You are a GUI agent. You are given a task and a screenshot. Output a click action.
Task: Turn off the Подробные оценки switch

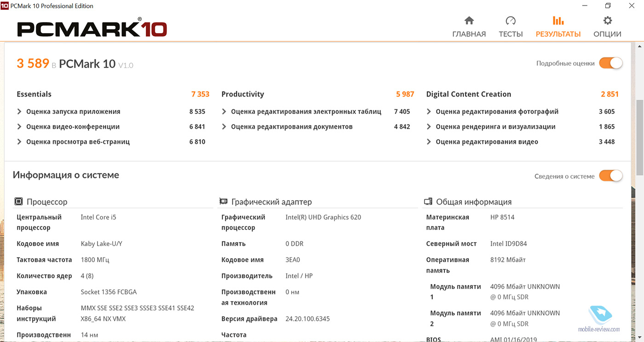click(610, 63)
